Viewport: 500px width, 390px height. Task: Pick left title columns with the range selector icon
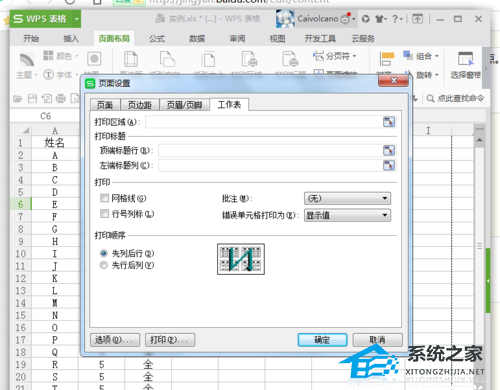point(389,165)
